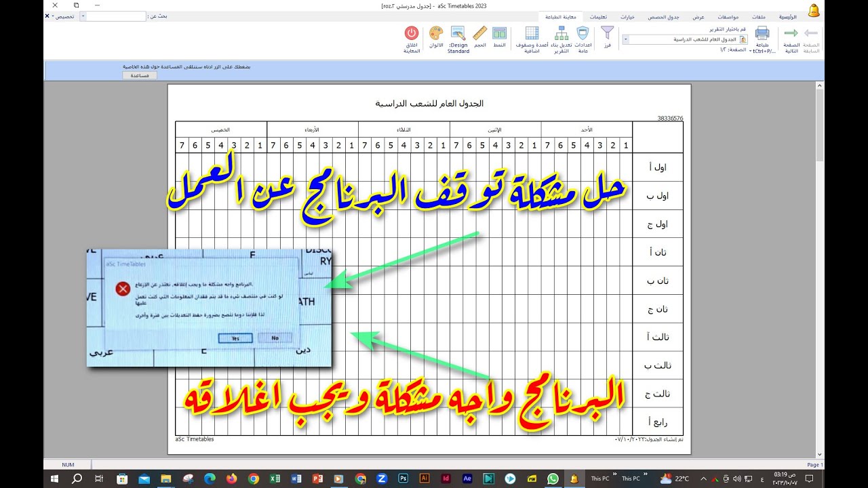Image resolution: width=868 pixels, height=488 pixels.
Task: Open InDesign from taskbar
Action: 446,479
